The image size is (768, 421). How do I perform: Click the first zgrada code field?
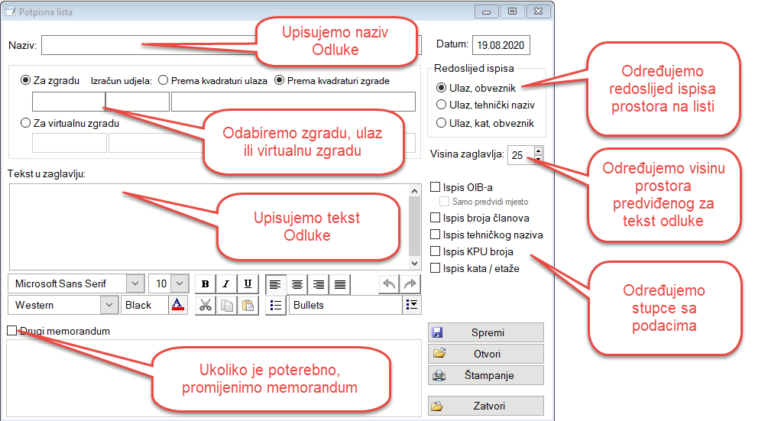click(69, 102)
